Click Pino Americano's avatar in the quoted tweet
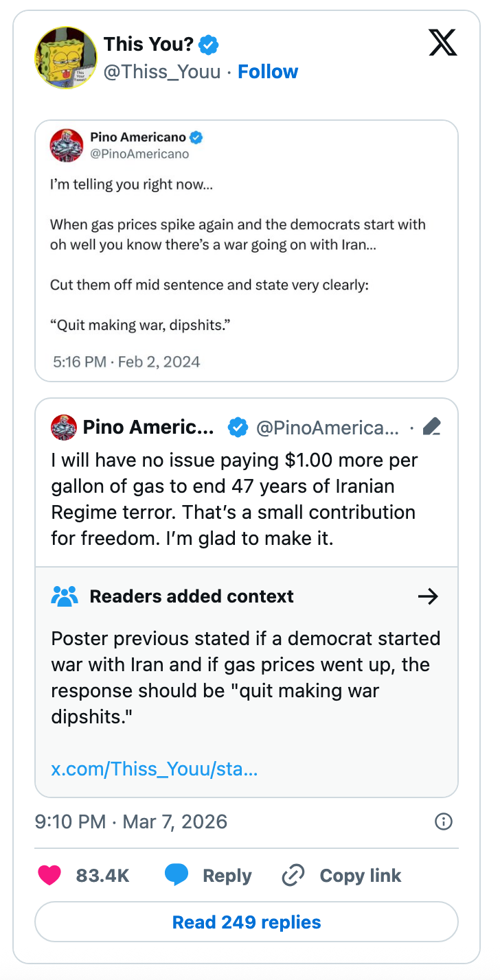 66,145
